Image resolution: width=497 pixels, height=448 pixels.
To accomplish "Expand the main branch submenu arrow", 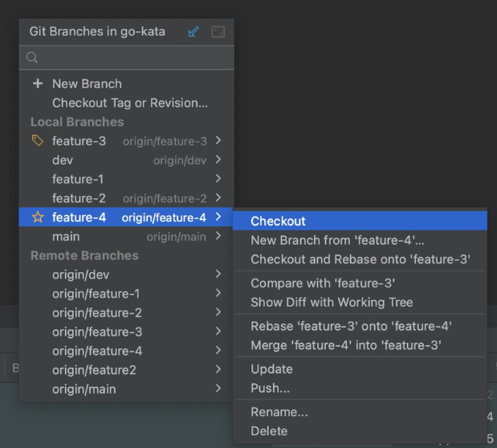I will (x=218, y=237).
